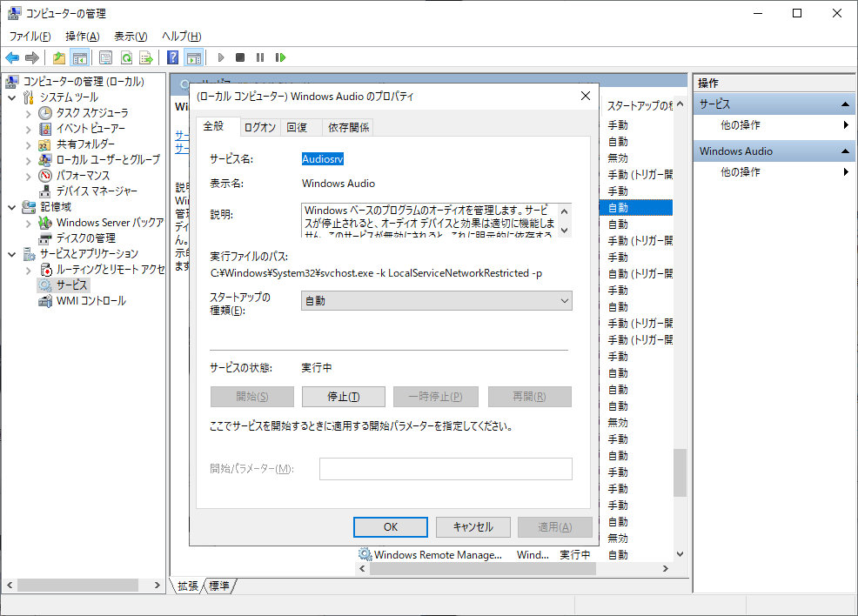858x616 pixels.
Task: Click the 適用 button
Action: point(555,527)
